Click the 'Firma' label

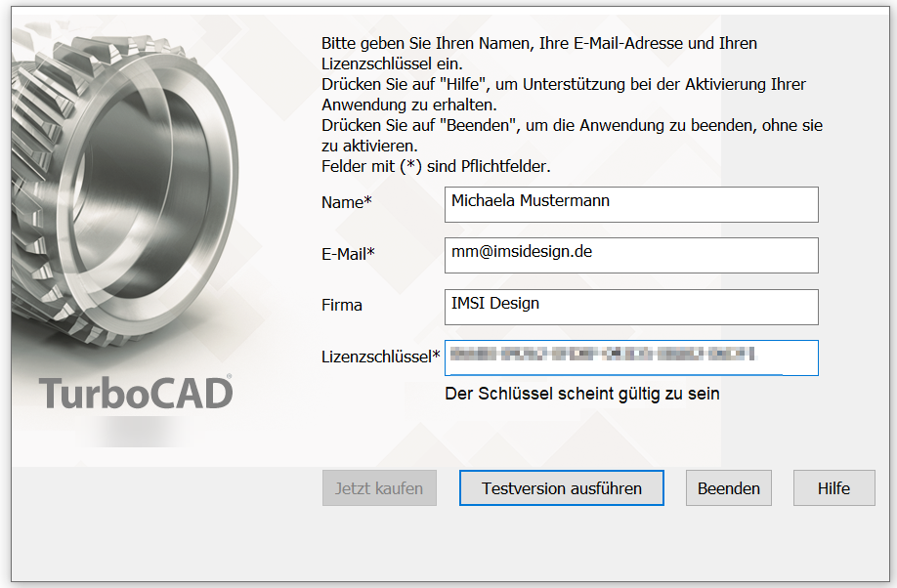[342, 306]
